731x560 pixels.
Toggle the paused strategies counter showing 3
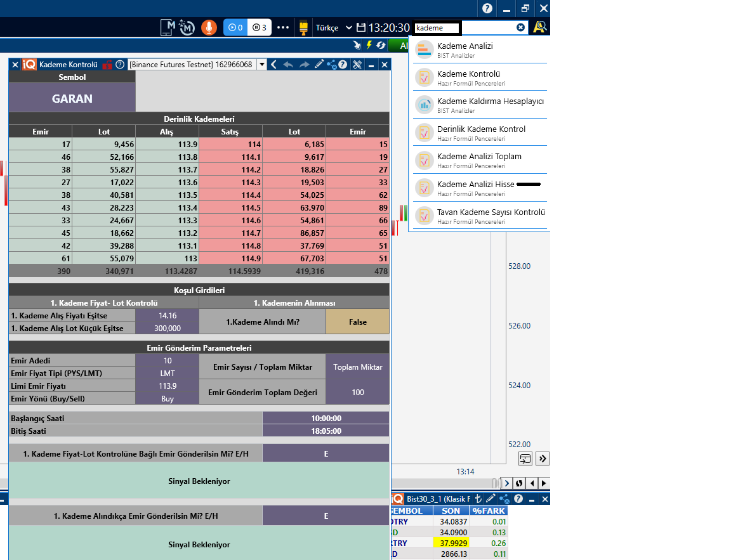[259, 27]
